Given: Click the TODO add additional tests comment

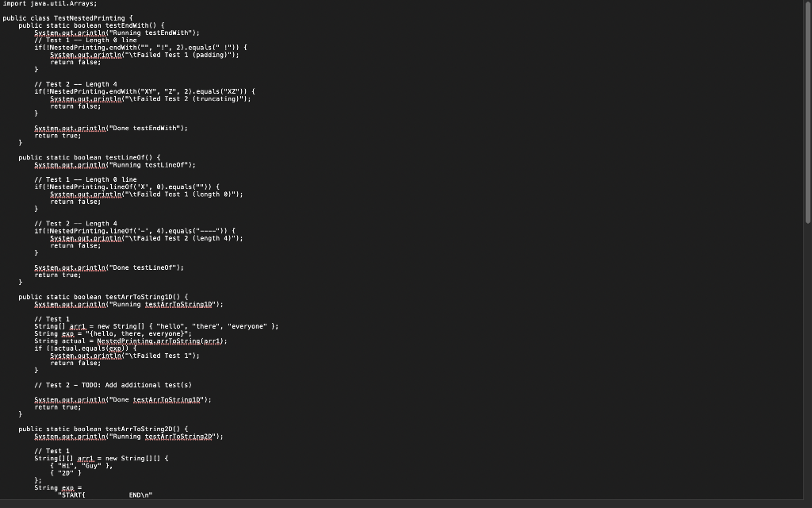Looking at the screenshot, I should click(x=111, y=384).
